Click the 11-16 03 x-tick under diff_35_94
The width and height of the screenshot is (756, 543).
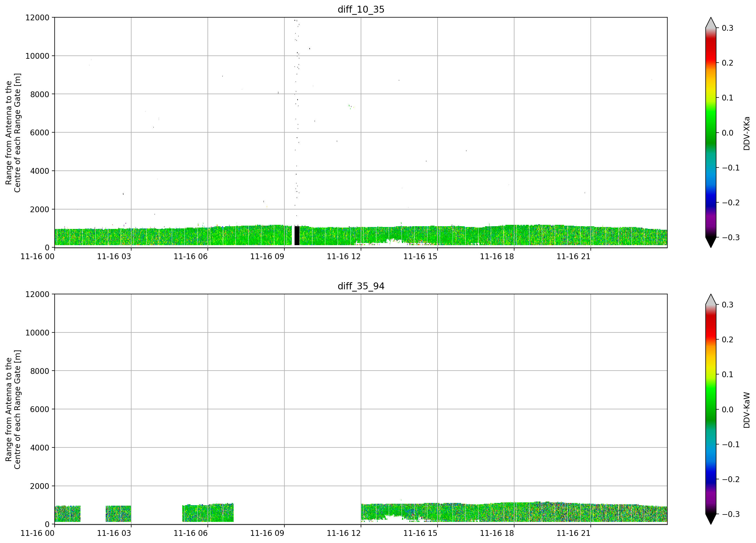(114, 533)
